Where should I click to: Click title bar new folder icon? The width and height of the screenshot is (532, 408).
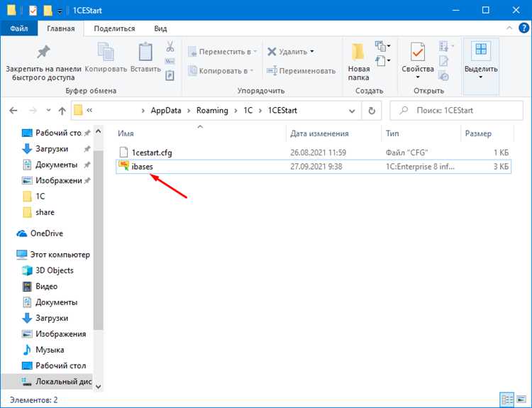(x=48, y=11)
